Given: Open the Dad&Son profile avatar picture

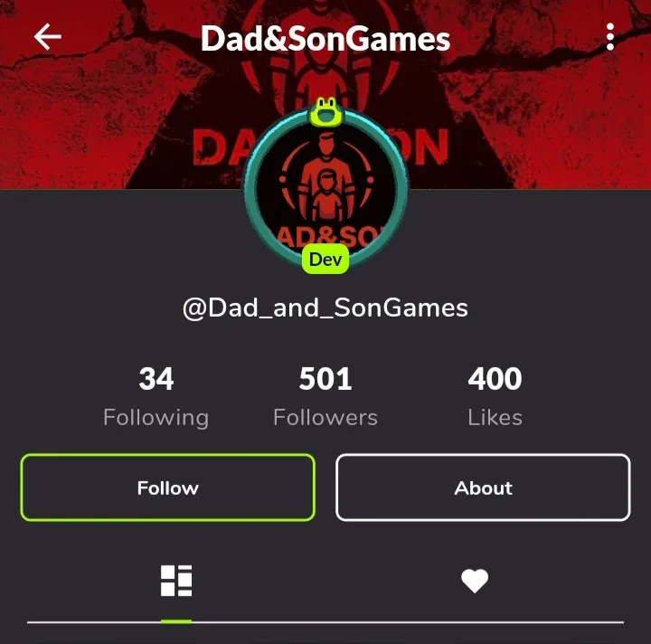Looking at the screenshot, I should pyautogui.click(x=325, y=189).
